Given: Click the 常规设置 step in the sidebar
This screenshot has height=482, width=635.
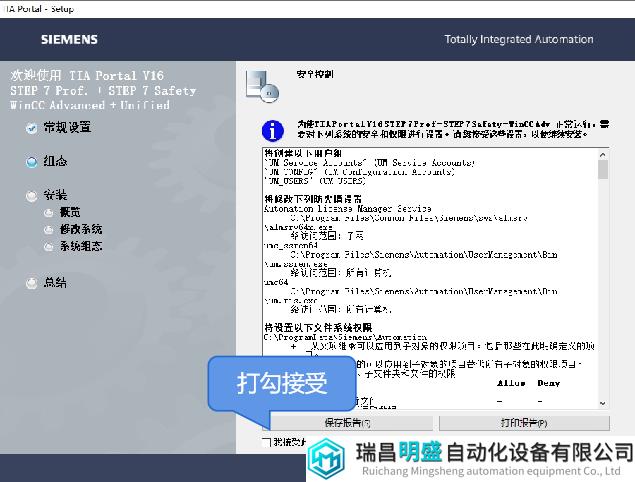Looking at the screenshot, I should [x=67, y=128].
